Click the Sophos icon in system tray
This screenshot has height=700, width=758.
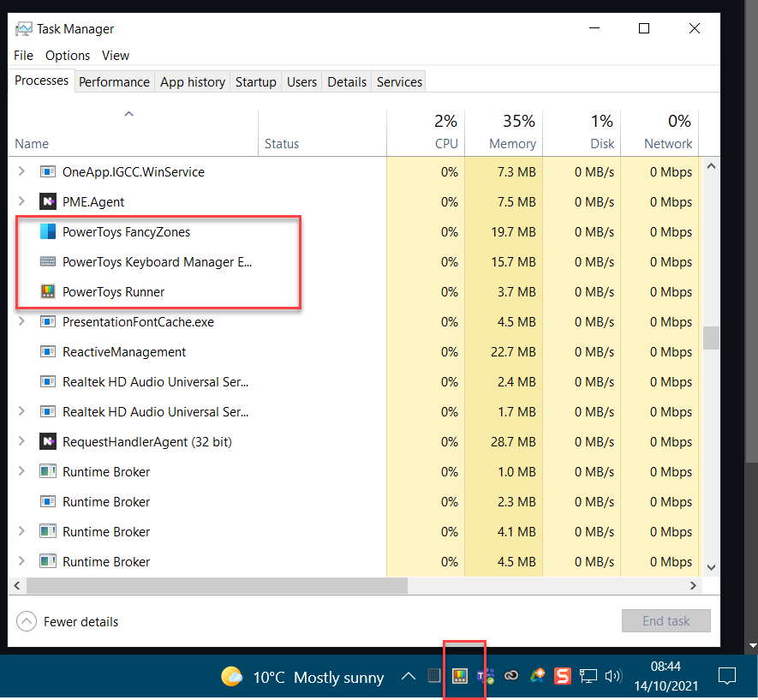(x=562, y=675)
